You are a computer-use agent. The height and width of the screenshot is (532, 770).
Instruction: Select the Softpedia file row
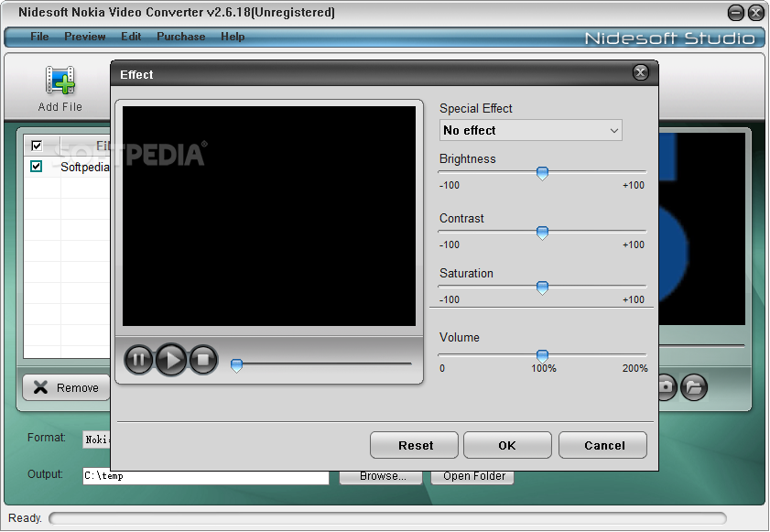point(67,167)
